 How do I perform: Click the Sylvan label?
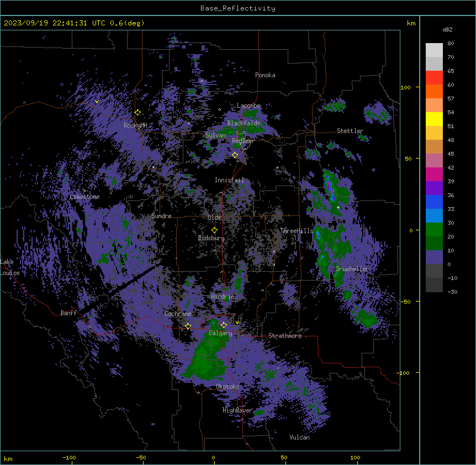point(215,135)
